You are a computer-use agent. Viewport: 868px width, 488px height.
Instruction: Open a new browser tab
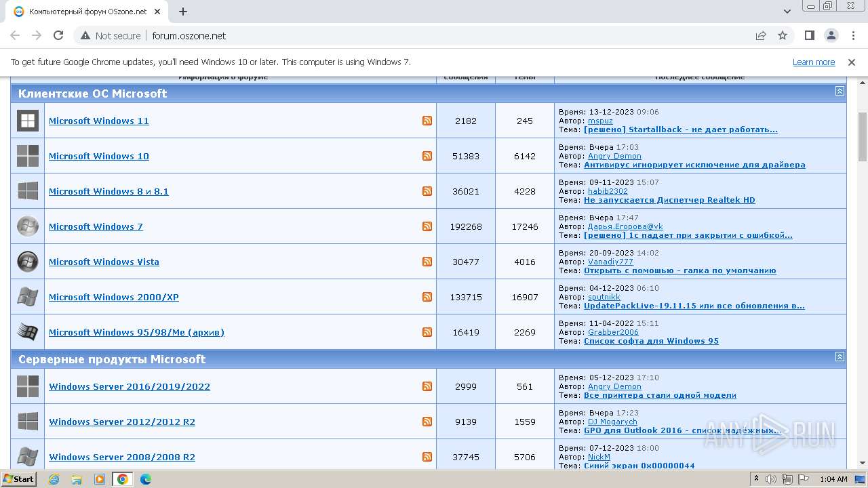(183, 12)
